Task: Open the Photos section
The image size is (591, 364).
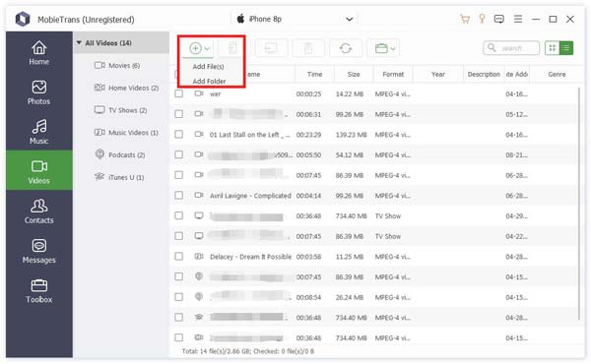Action: click(x=38, y=92)
